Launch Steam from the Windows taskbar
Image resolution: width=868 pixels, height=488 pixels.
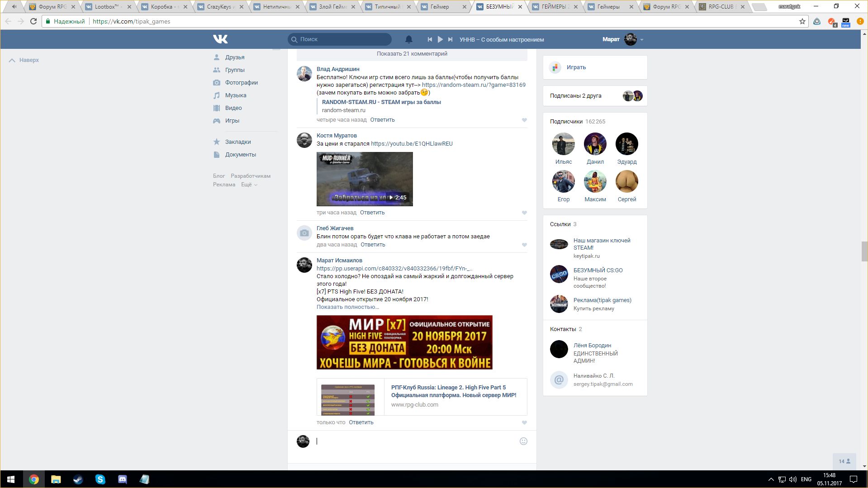point(78,479)
